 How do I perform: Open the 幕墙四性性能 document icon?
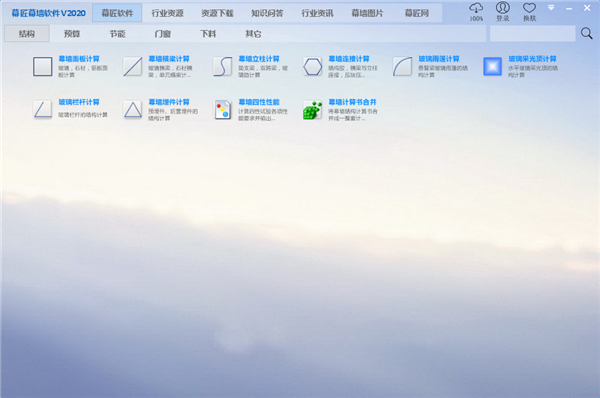[223, 110]
